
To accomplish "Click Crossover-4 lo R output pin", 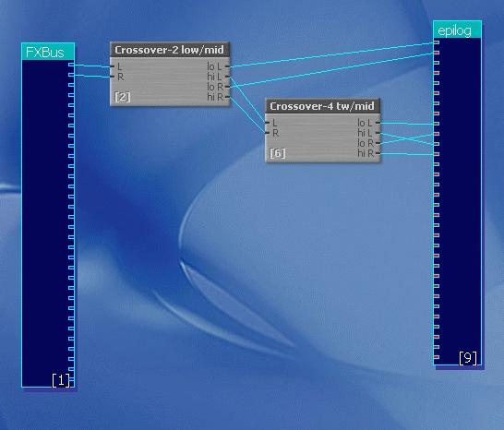I will click(x=378, y=143).
